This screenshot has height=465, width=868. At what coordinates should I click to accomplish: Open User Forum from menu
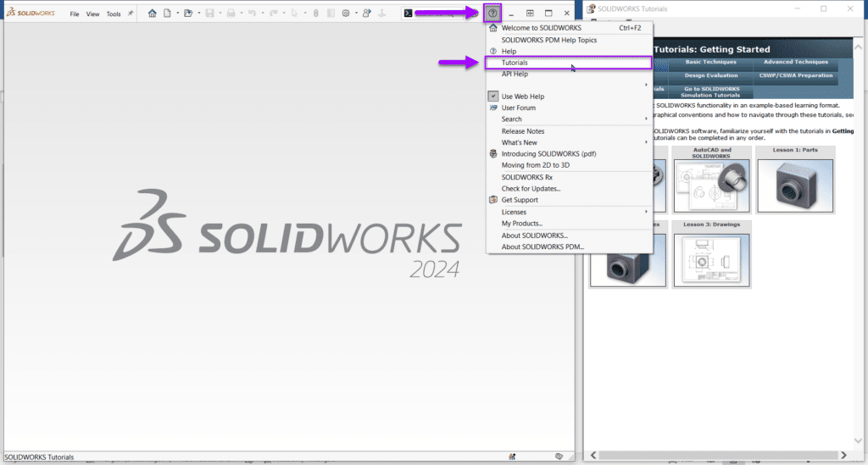click(569, 108)
